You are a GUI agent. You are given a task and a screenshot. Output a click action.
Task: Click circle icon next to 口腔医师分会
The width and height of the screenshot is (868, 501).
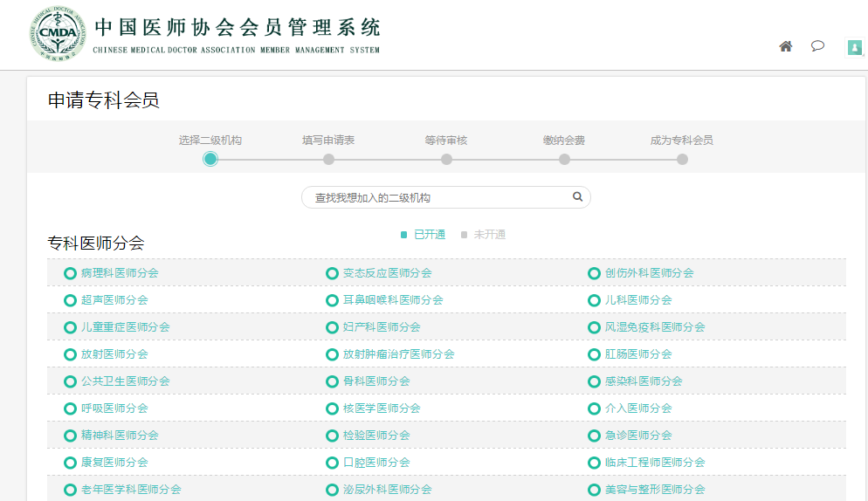coord(332,463)
